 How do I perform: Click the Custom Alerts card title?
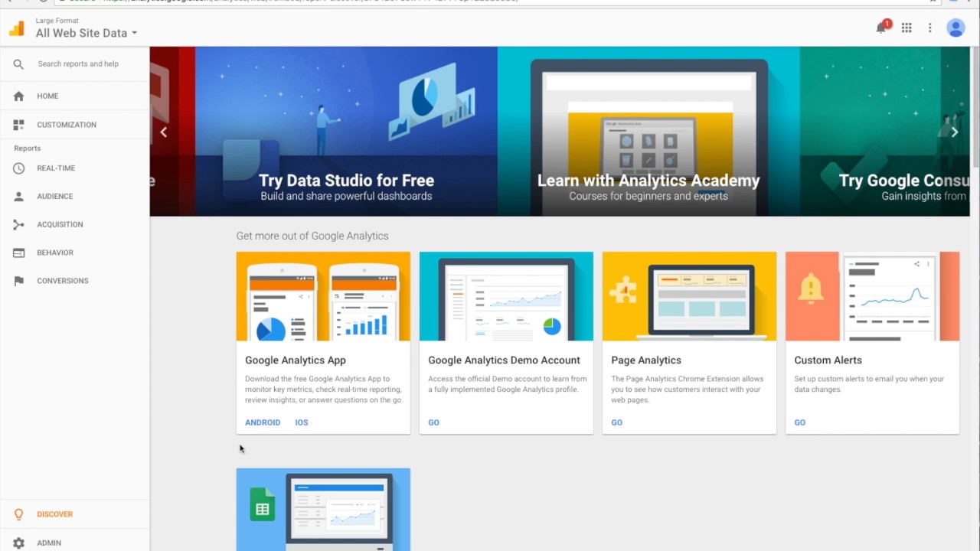(x=828, y=360)
